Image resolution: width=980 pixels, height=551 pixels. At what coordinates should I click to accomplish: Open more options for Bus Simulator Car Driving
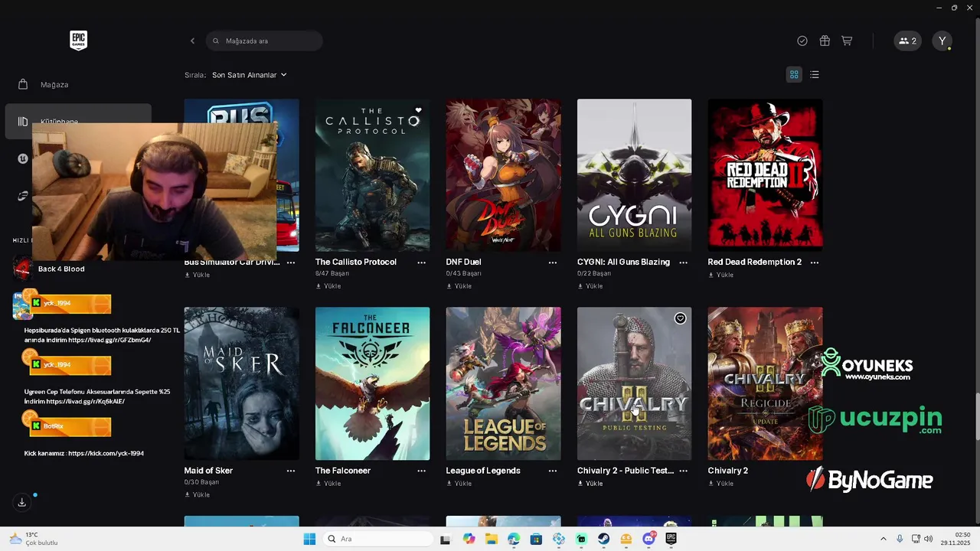tap(291, 262)
